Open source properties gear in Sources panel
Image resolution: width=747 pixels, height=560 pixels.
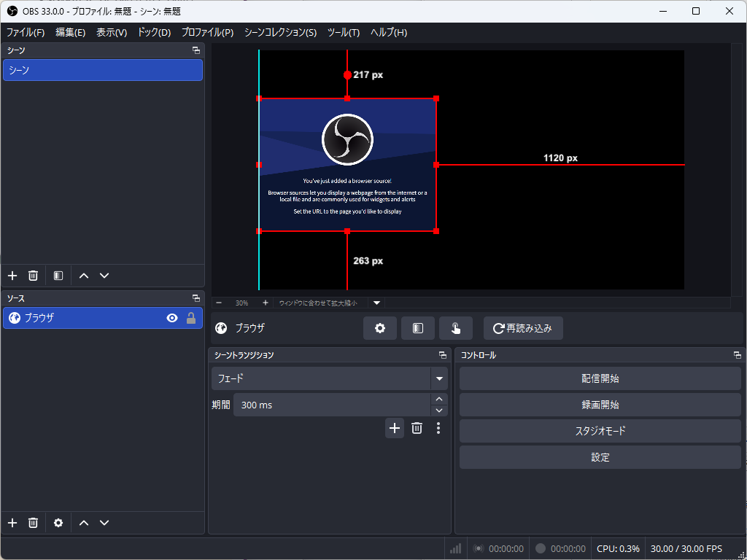tap(58, 523)
